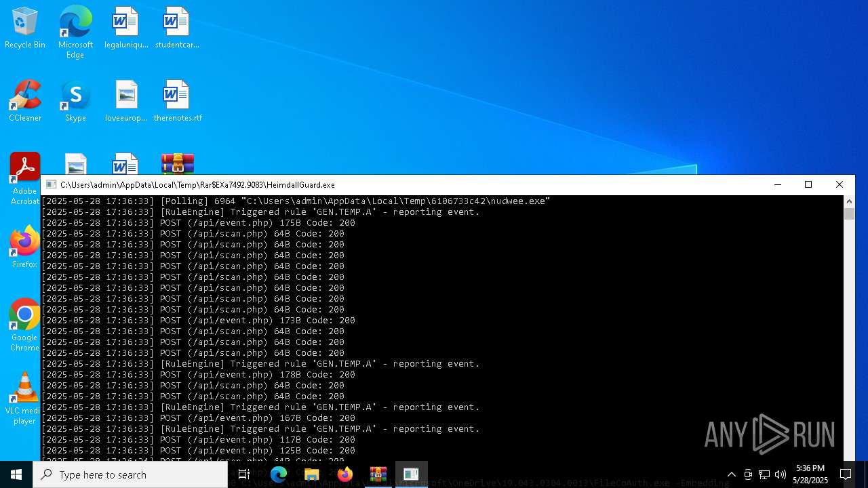
Task: Select the studentcar... Word document
Action: tap(177, 28)
